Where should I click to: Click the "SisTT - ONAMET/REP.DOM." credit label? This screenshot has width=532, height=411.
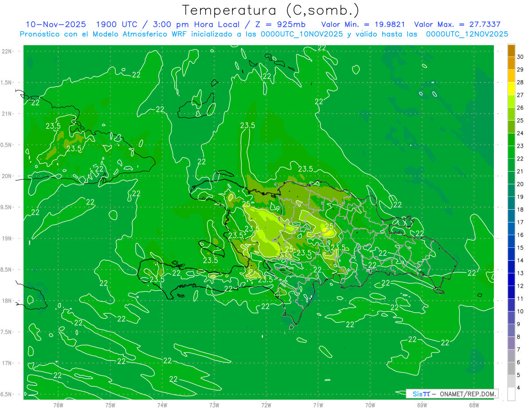[453, 394]
